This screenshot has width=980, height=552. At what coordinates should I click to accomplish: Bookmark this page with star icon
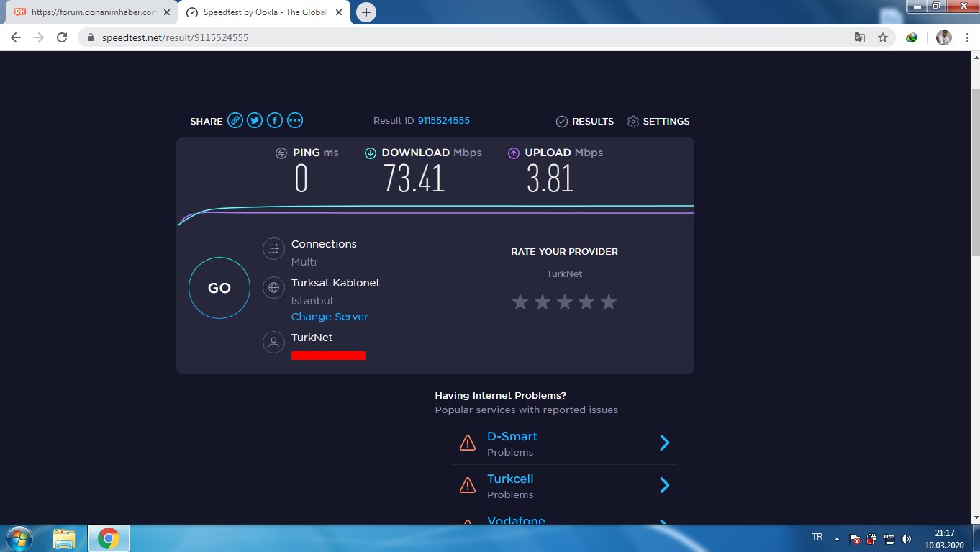pos(883,37)
